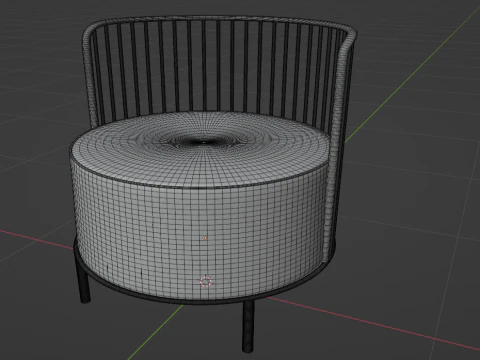Click the orange object origin dot

[205, 238]
